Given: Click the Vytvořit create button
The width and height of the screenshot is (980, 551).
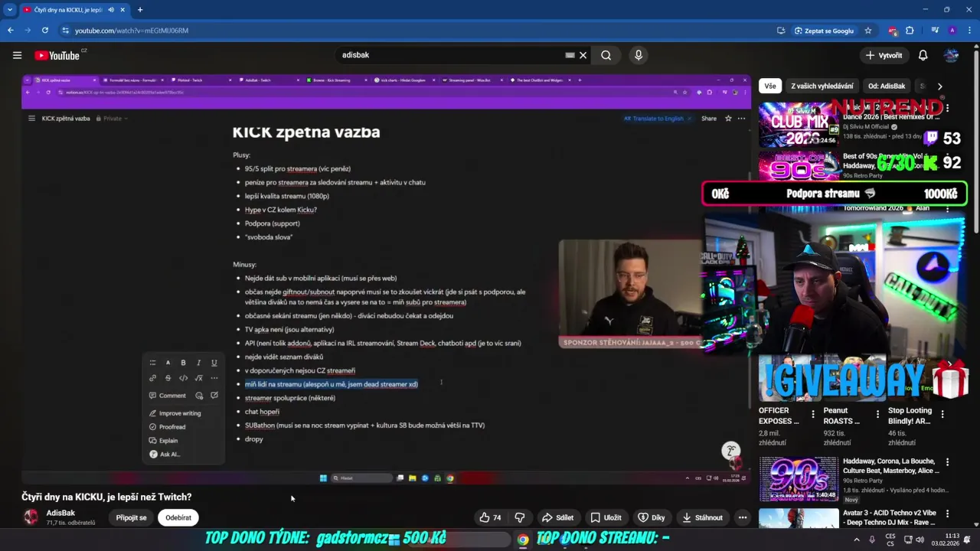Looking at the screenshot, I should coord(884,55).
